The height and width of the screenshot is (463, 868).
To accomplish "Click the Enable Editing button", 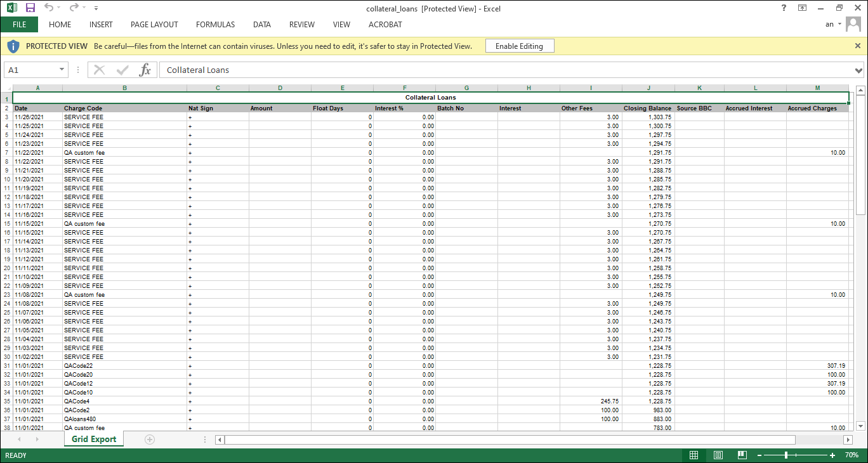I will (519, 46).
